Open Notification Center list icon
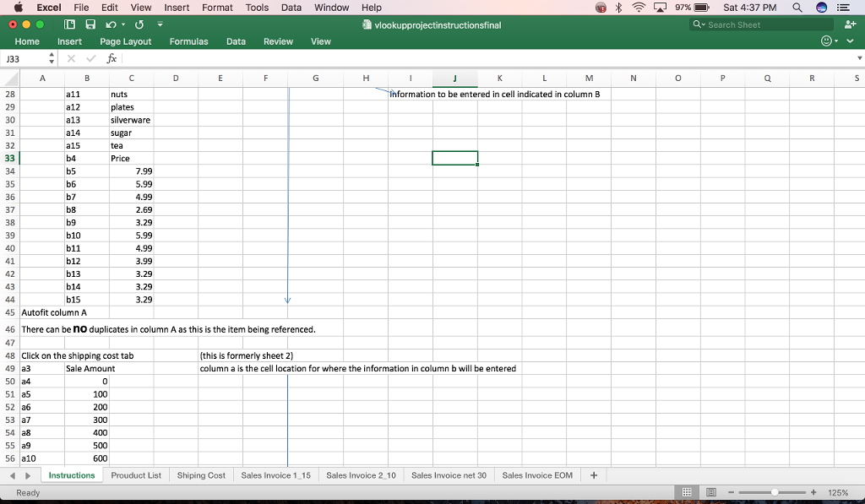865x504 pixels. pyautogui.click(x=843, y=8)
